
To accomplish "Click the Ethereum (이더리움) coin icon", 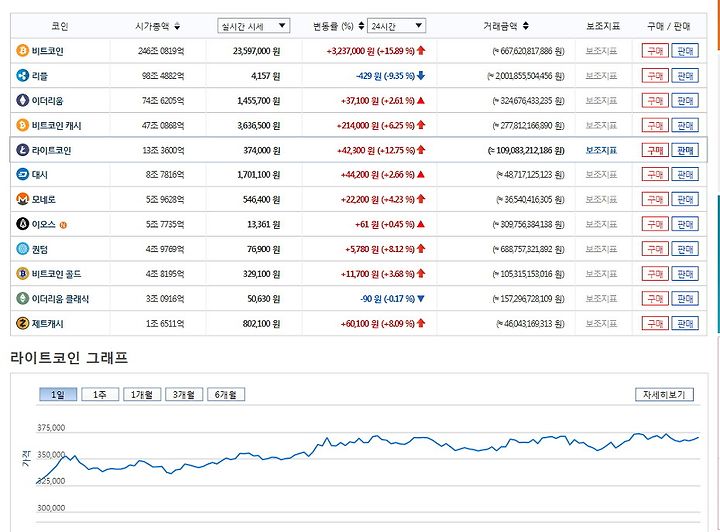I will (x=22, y=100).
